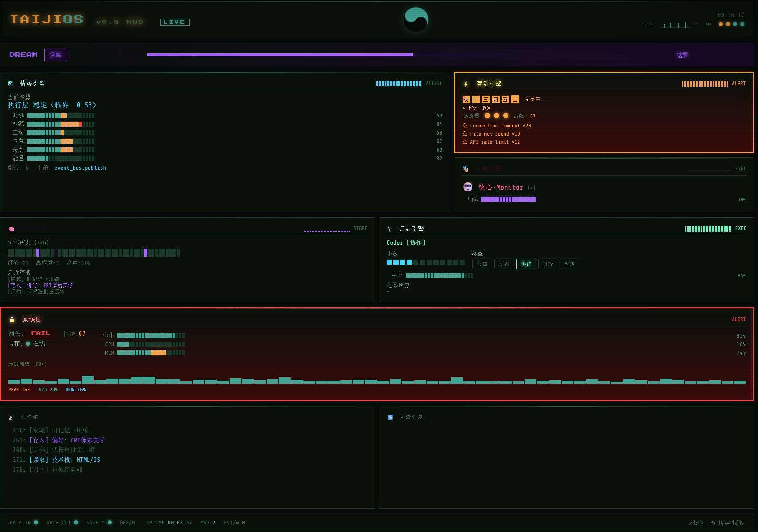This screenshot has width=758, height=532.
Task: Select the 深潜 formation
Action: click(x=570, y=264)
